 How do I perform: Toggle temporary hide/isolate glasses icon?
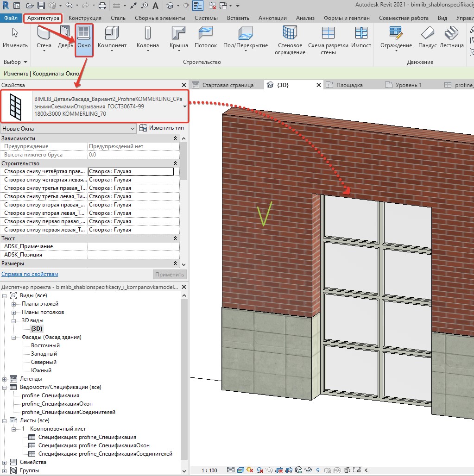[309, 470]
